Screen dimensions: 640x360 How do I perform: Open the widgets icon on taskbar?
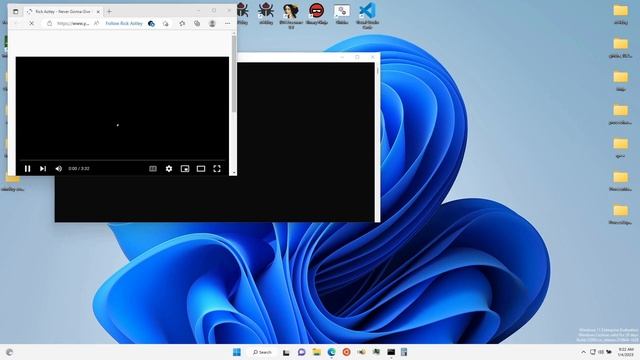tap(9, 352)
